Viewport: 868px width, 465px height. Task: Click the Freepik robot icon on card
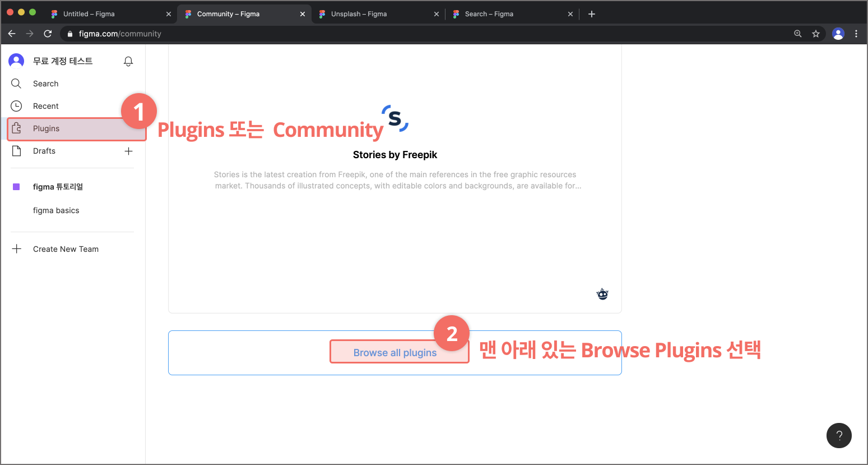point(602,294)
